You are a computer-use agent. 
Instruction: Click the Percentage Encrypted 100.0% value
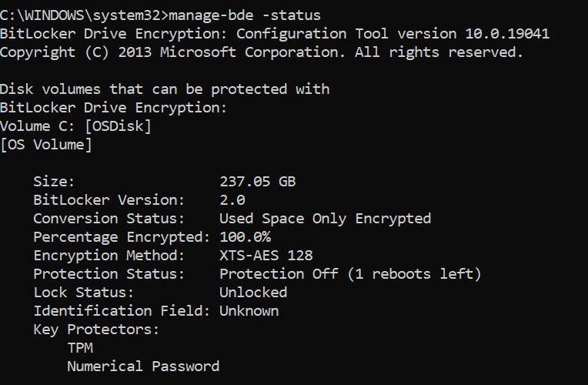pos(245,237)
